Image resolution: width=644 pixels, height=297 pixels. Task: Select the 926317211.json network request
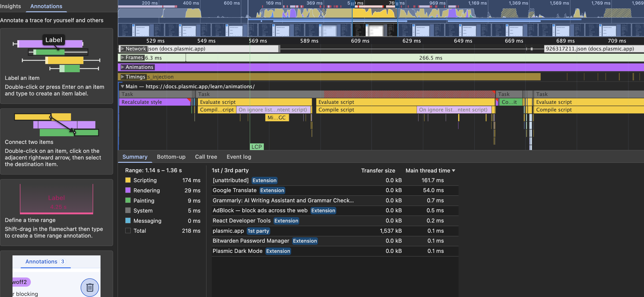point(594,49)
